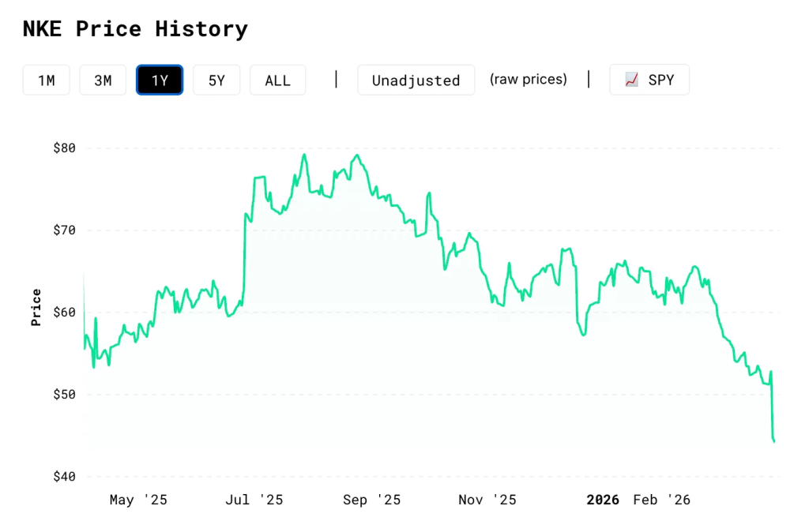Click the Feb '26 x-axis label

[x=662, y=500]
